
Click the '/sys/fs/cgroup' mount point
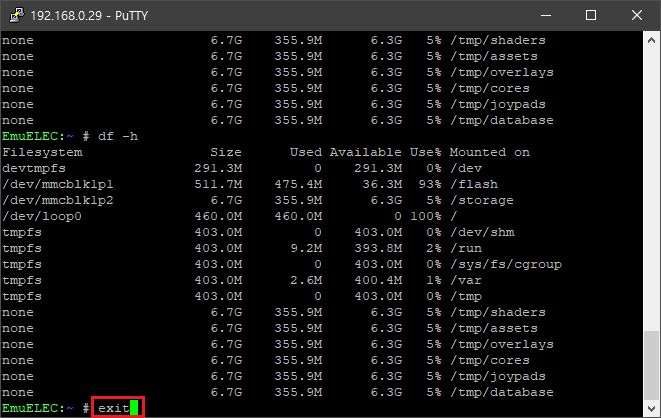[x=506, y=265]
